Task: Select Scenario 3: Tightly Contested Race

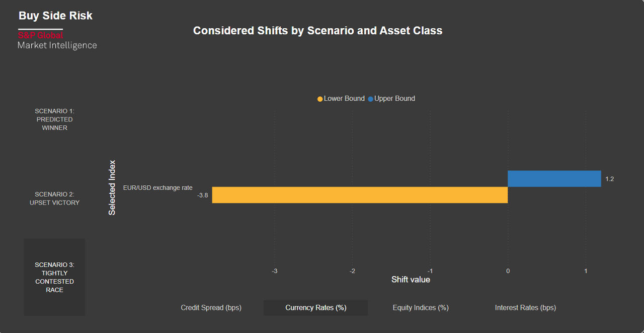Action: pyautogui.click(x=54, y=277)
